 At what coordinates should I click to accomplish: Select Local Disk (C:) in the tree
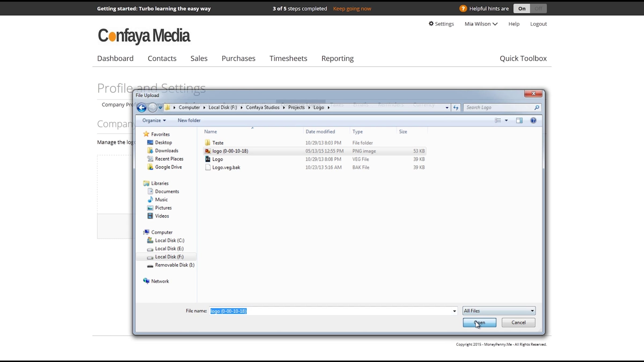click(170, 241)
